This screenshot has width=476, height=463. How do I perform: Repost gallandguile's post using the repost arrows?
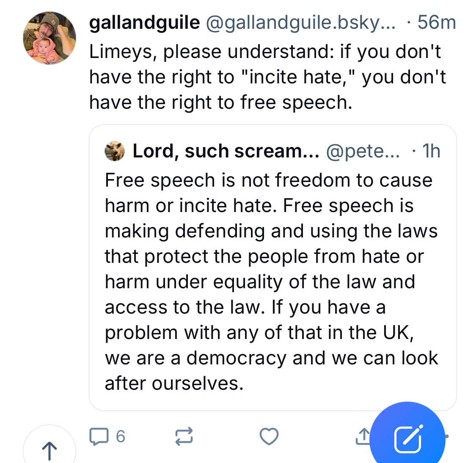(184, 436)
